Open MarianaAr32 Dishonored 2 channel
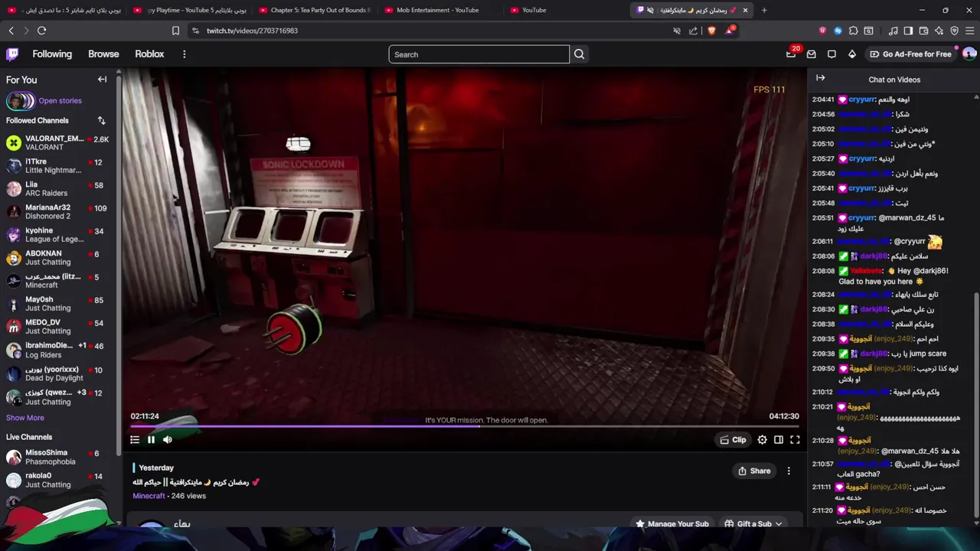Screen dimensions: 980x551 point(58,212)
